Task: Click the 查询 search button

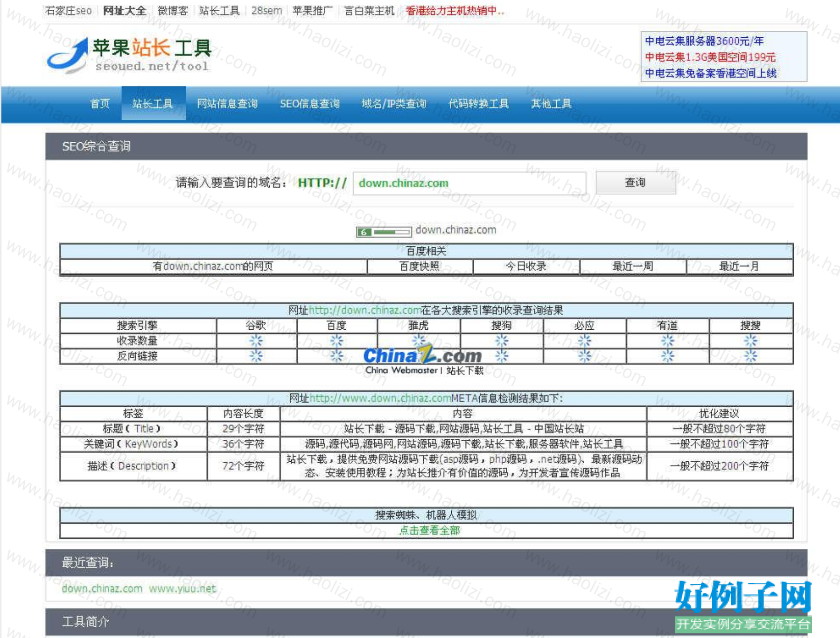Action: pos(636,182)
